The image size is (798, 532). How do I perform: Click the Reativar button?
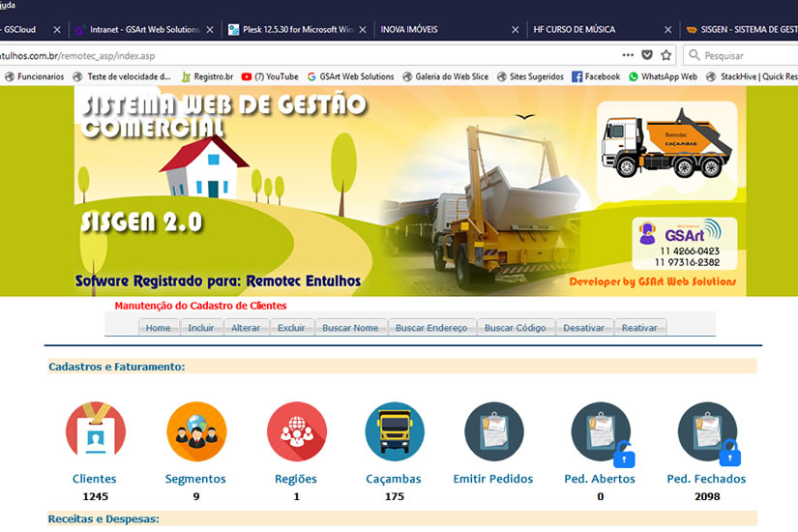[x=639, y=328]
